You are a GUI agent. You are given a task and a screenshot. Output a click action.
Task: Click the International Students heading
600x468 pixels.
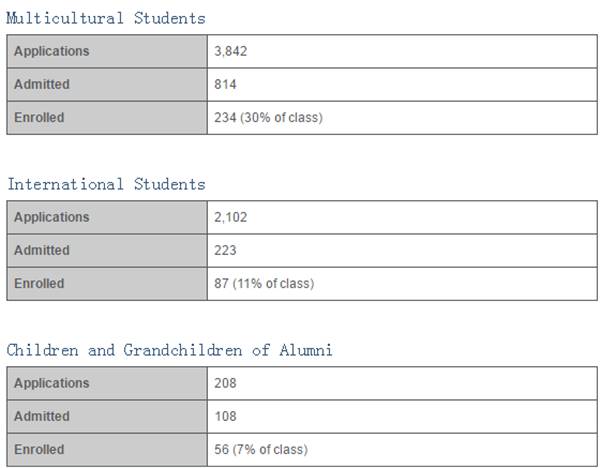click(x=107, y=184)
